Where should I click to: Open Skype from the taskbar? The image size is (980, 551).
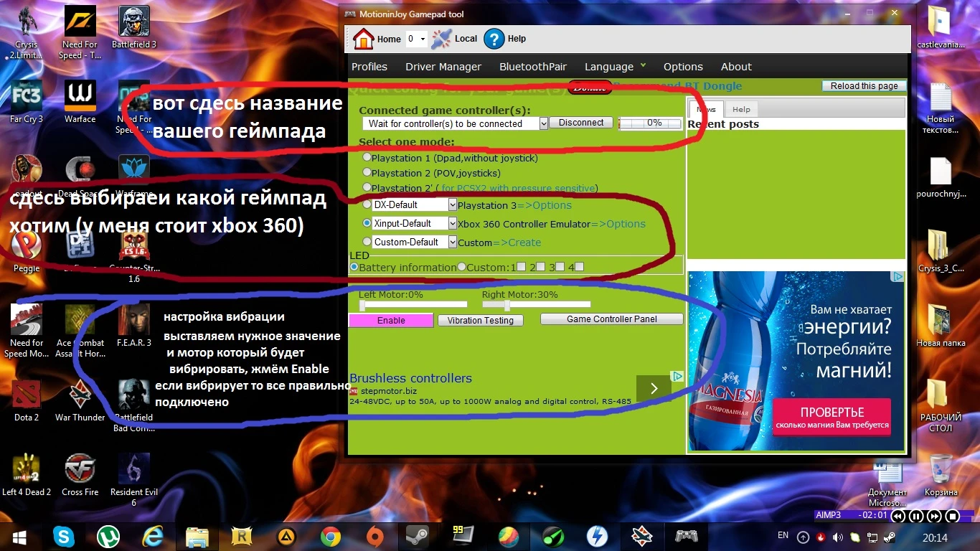point(63,536)
